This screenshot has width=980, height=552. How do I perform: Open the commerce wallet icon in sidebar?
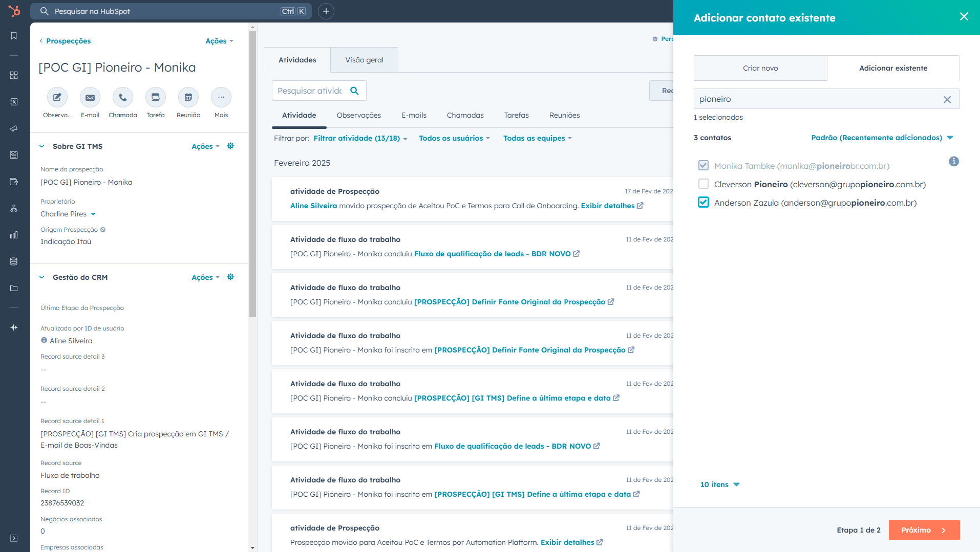pyautogui.click(x=14, y=182)
